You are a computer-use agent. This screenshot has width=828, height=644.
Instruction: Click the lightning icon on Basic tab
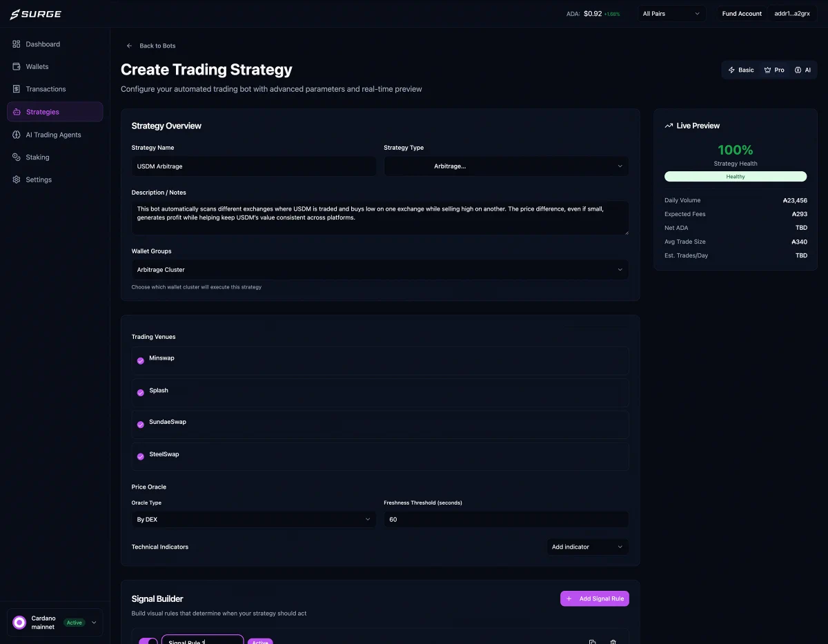[x=731, y=70]
